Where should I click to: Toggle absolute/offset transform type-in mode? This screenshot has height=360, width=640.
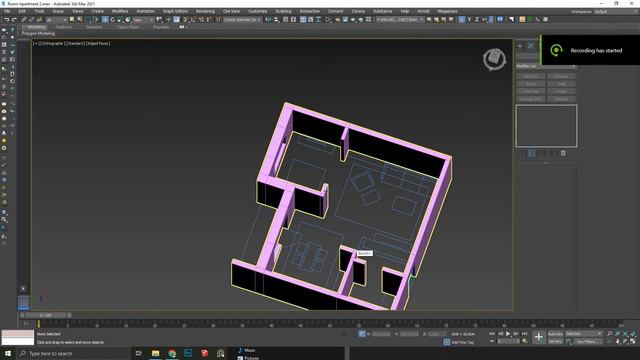[x=362, y=333]
